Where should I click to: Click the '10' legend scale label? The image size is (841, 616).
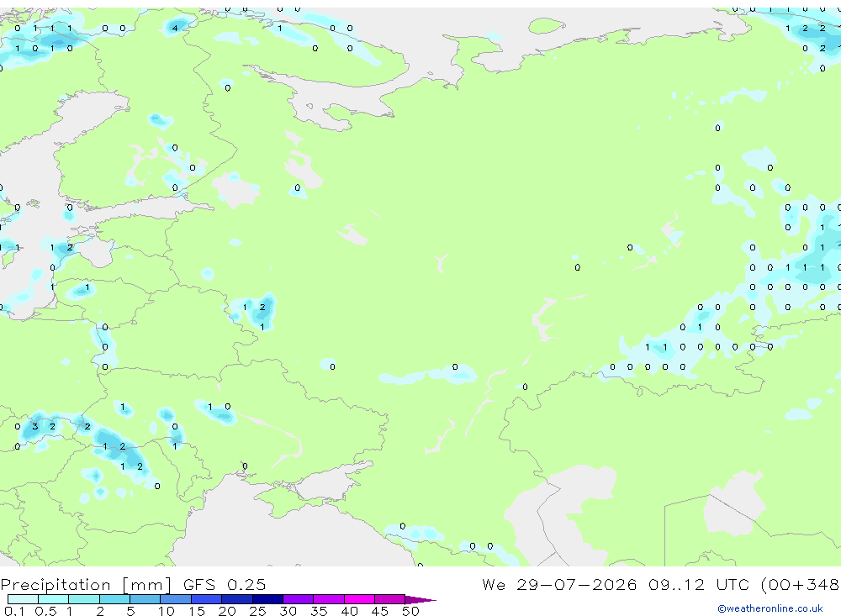point(167,611)
